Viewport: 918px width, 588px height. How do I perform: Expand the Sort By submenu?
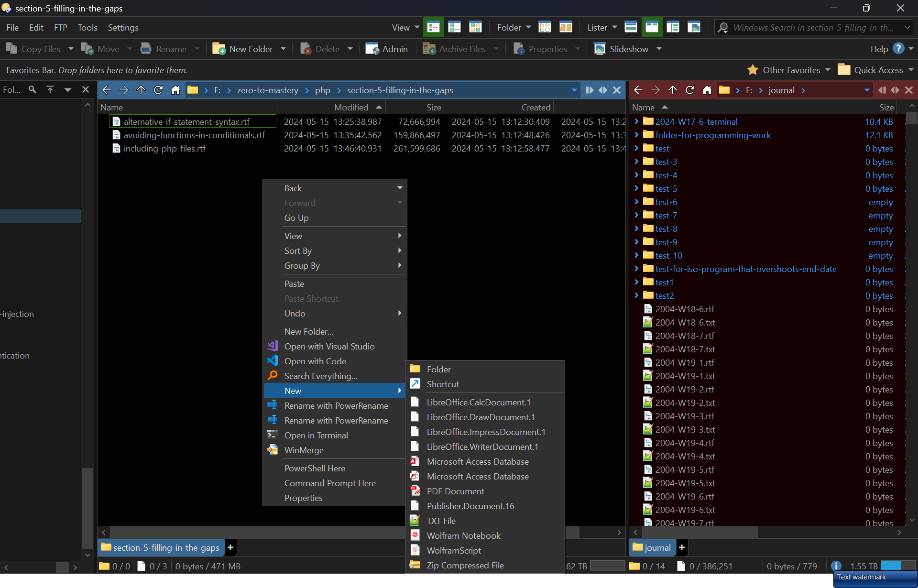[335, 250]
